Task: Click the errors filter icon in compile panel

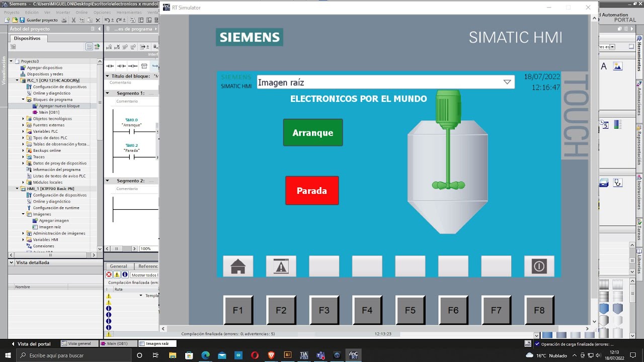Action: [109, 275]
